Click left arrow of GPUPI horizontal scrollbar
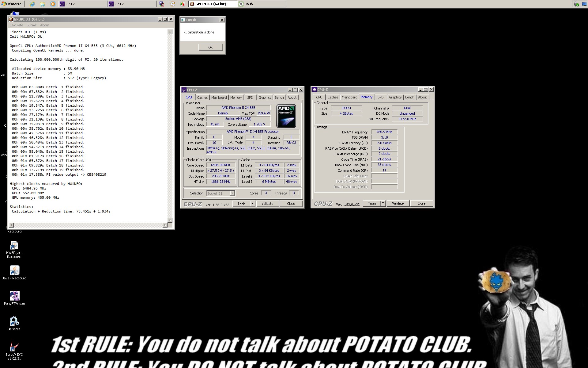Screen dimensions: 588x368 click(11, 225)
